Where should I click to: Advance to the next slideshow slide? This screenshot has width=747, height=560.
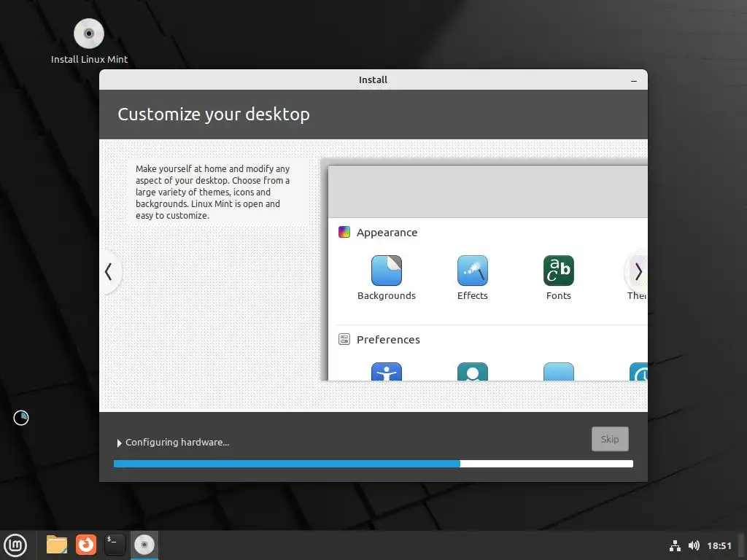click(638, 272)
